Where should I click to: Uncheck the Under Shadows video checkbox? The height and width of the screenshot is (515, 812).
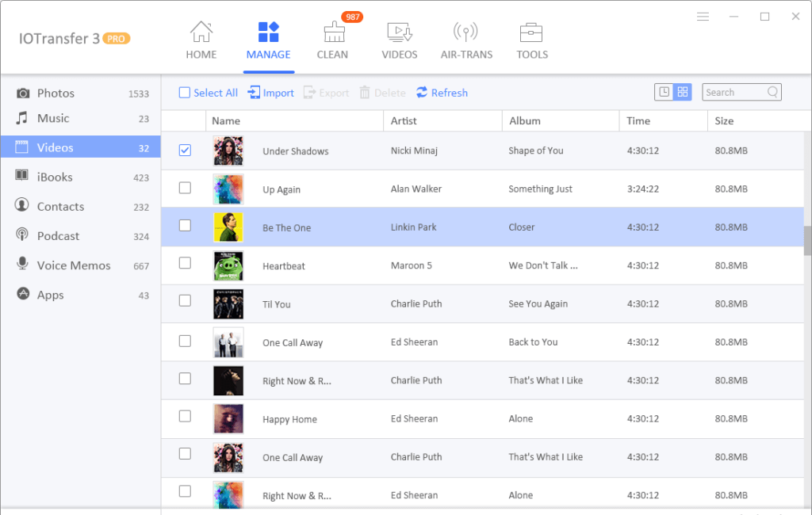click(185, 151)
